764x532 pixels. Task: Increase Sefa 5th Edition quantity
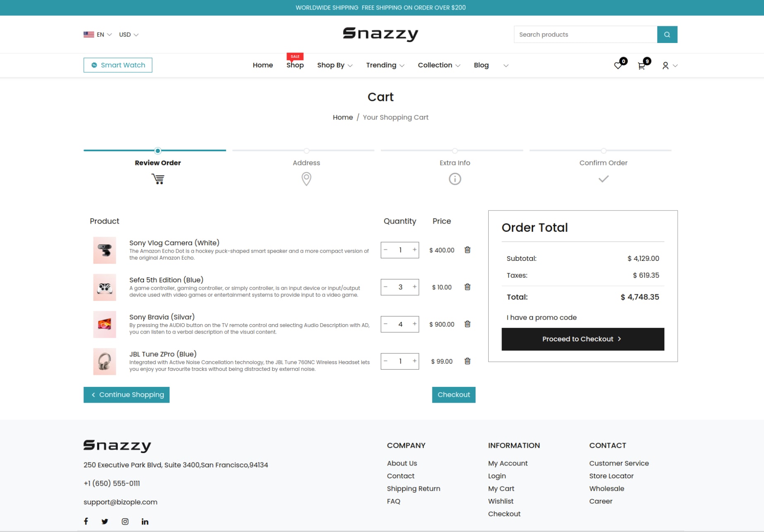(414, 287)
